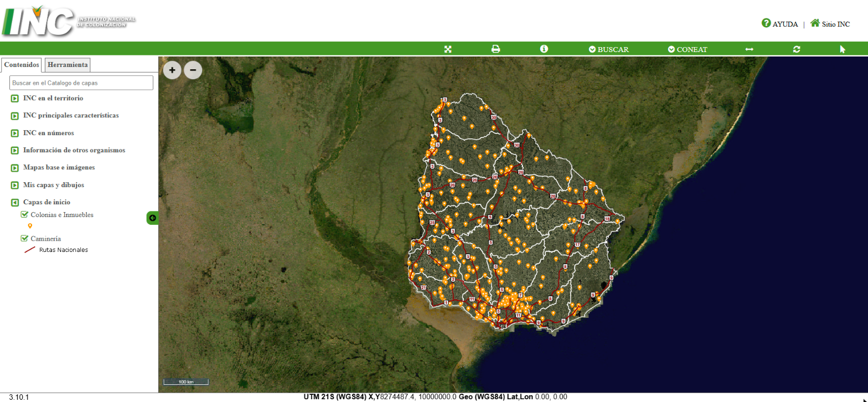The image size is (868, 402).
Task: Open the information icon in toolbar
Action: point(544,49)
